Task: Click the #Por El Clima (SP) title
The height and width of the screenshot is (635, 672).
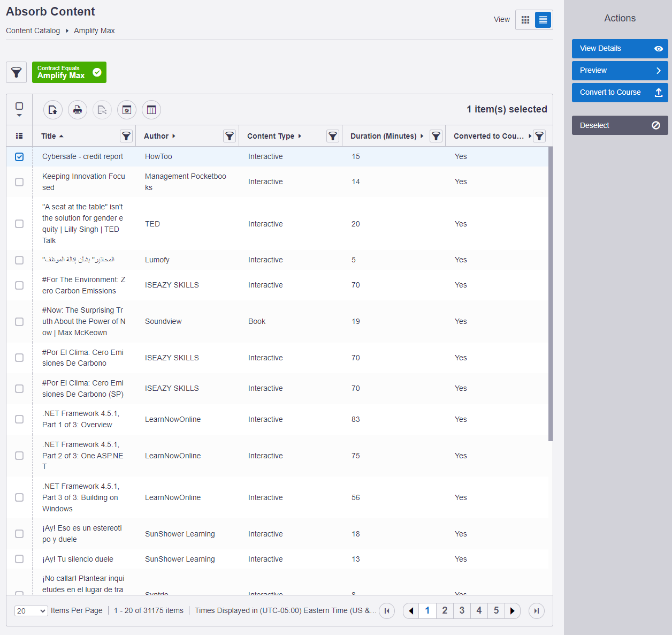Action: (83, 388)
